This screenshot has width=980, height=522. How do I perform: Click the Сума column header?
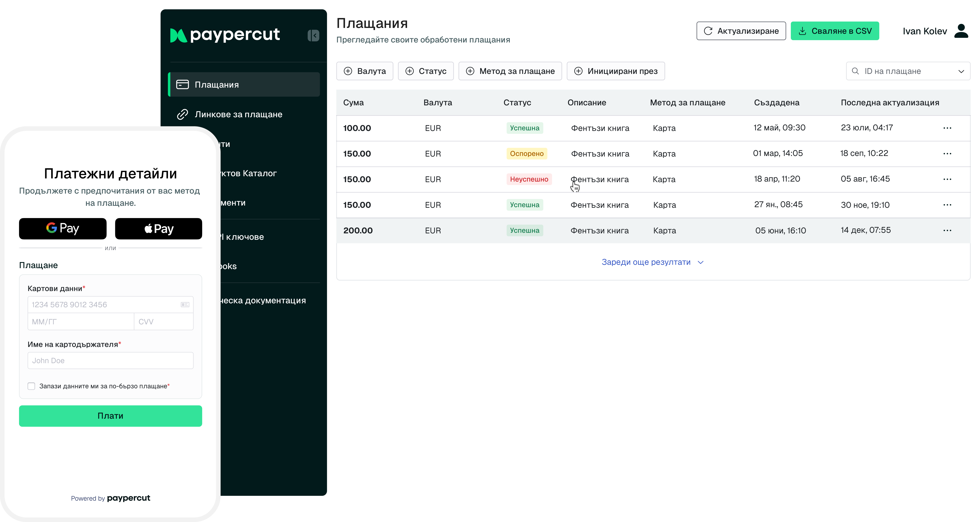353,102
